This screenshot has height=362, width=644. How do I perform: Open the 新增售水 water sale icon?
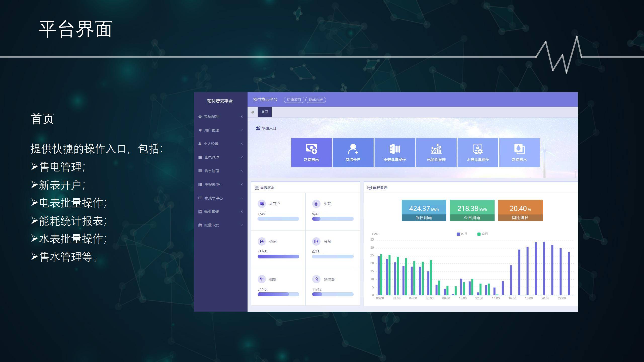(x=519, y=149)
